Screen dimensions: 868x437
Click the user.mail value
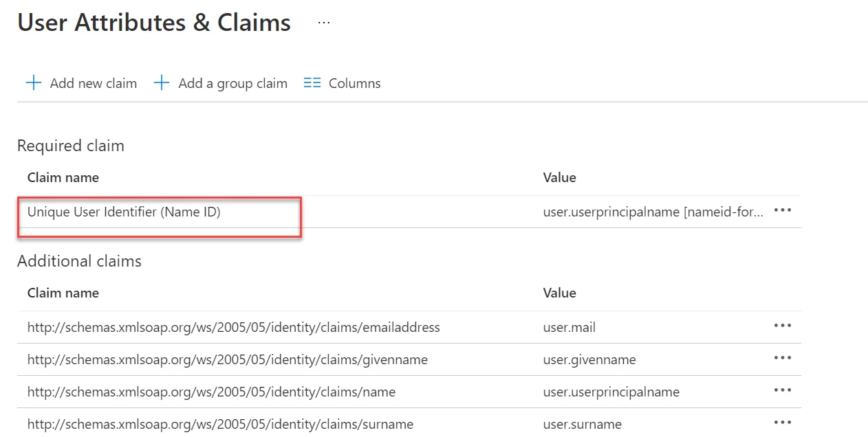[x=569, y=328]
